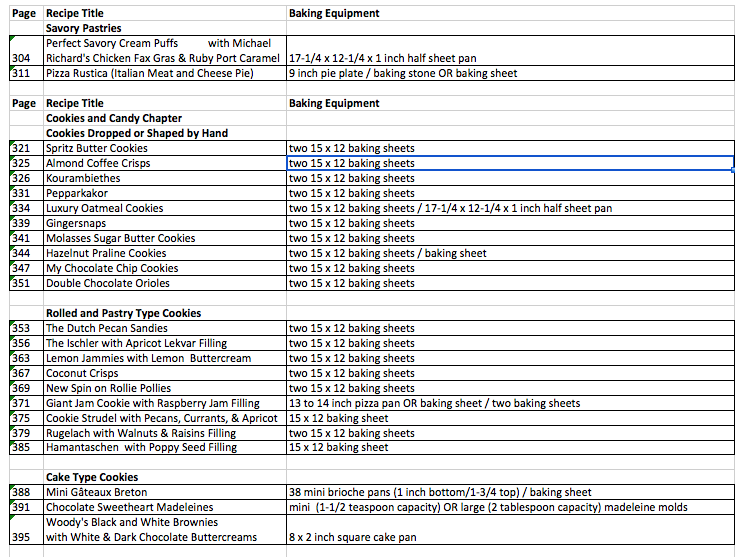This screenshot has width=746, height=557.
Task: Click 'Giant Jam Cookie with Raspberry Jam Filling'
Action: pos(165,403)
